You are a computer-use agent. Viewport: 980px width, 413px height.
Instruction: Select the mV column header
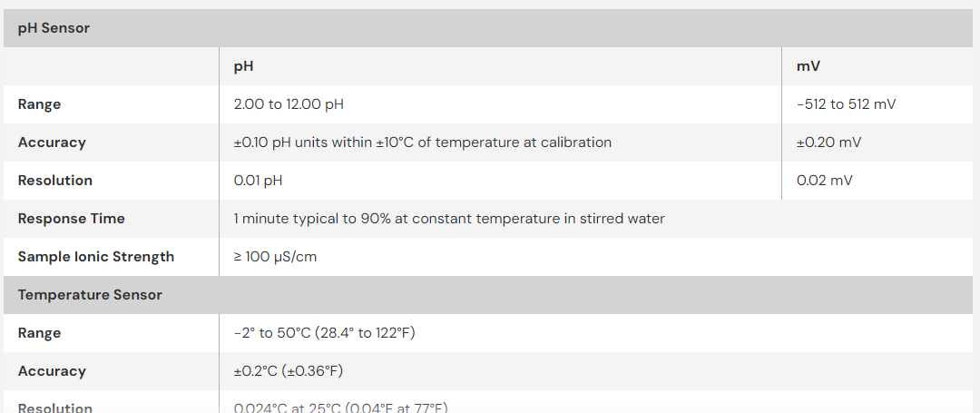pos(808,66)
